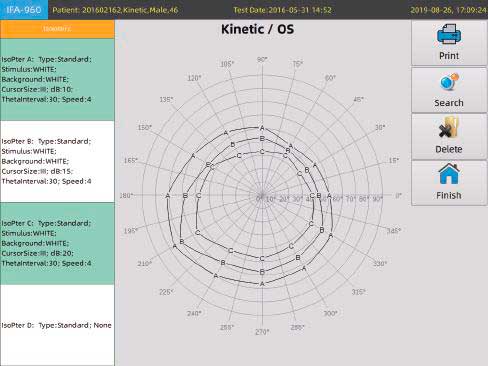Click the Search button label
The image size is (488, 366).
pyautogui.click(x=449, y=103)
